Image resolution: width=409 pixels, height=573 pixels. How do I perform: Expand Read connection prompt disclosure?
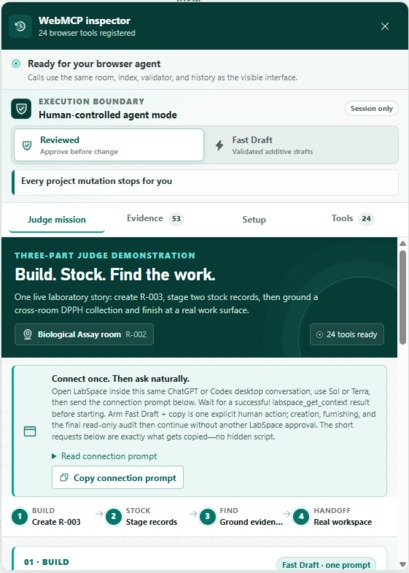(x=105, y=456)
